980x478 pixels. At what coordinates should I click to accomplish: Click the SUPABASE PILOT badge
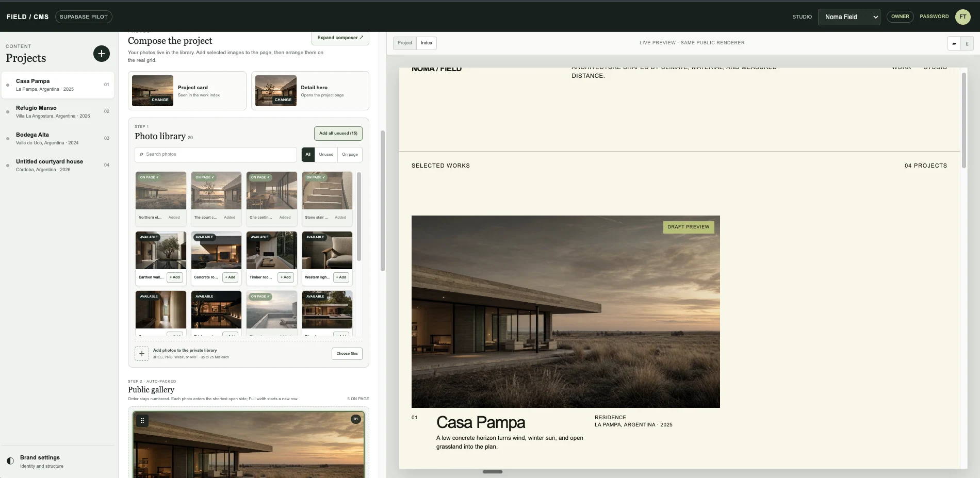click(84, 17)
